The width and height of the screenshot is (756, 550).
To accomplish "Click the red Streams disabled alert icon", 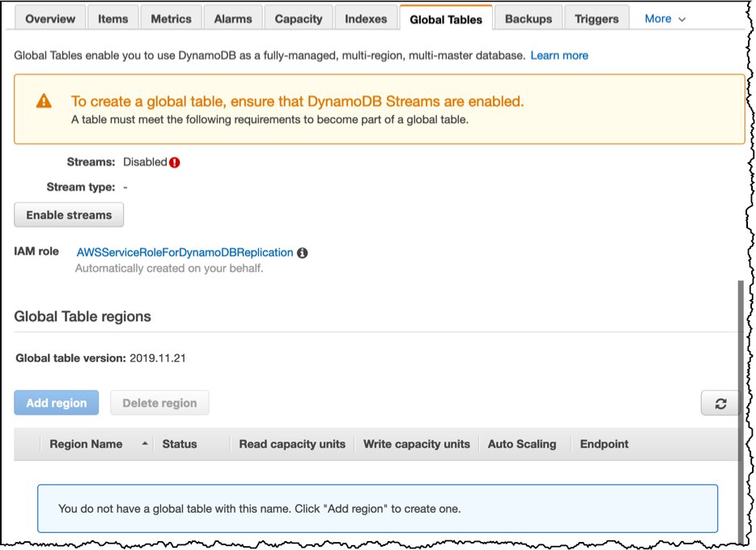I will coord(175,163).
